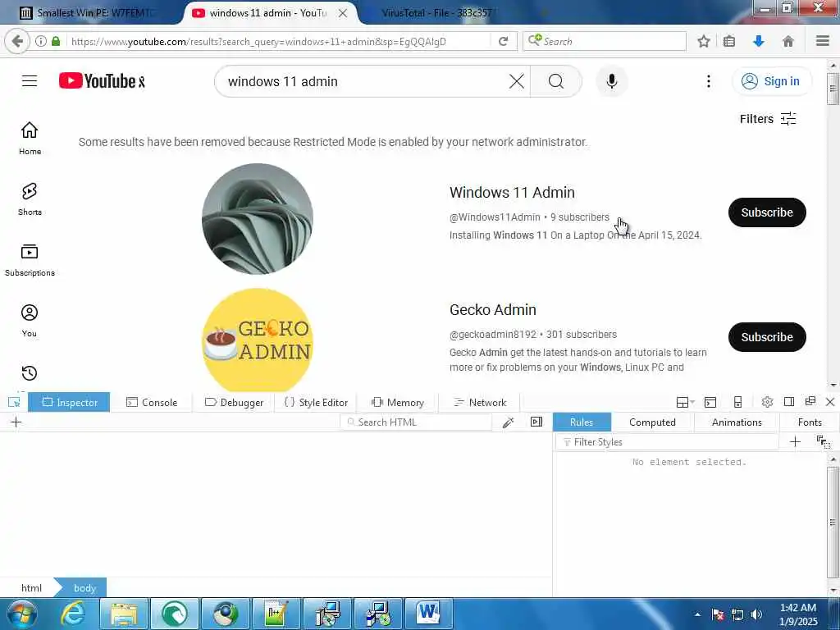Open the Animations sidebar tab
Viewport: 840px width, 630px height.
736,422
